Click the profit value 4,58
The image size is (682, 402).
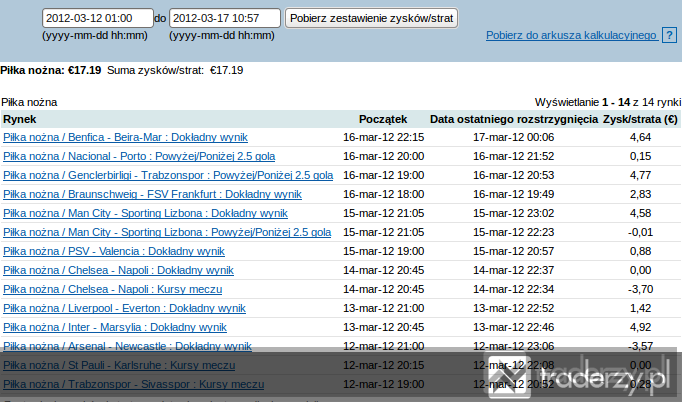click(640, 214)
